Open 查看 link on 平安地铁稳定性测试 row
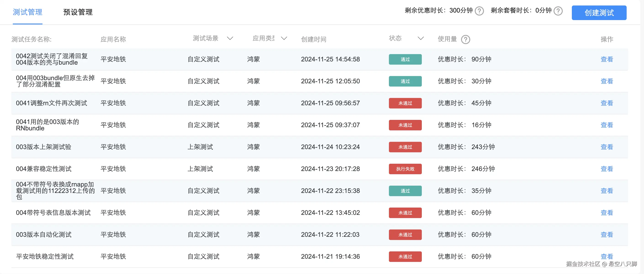644x274 pixels. click(607, 256)
